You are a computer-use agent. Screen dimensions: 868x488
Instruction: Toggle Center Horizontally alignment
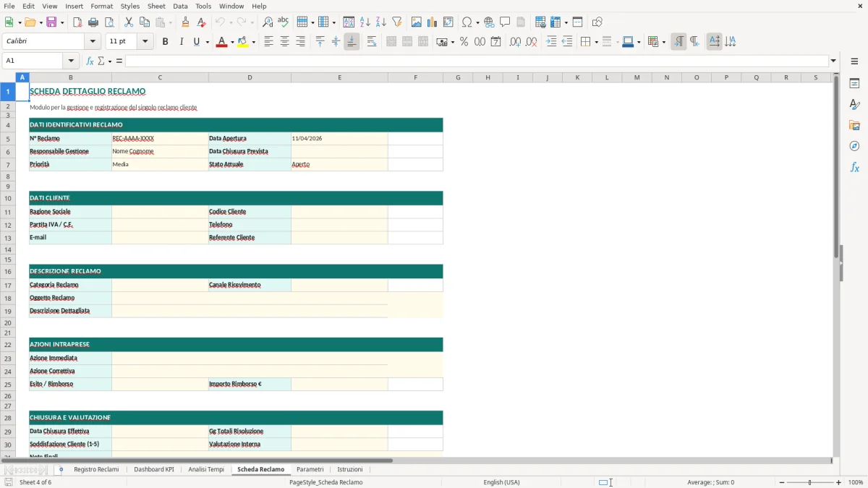tap(285, 42)
